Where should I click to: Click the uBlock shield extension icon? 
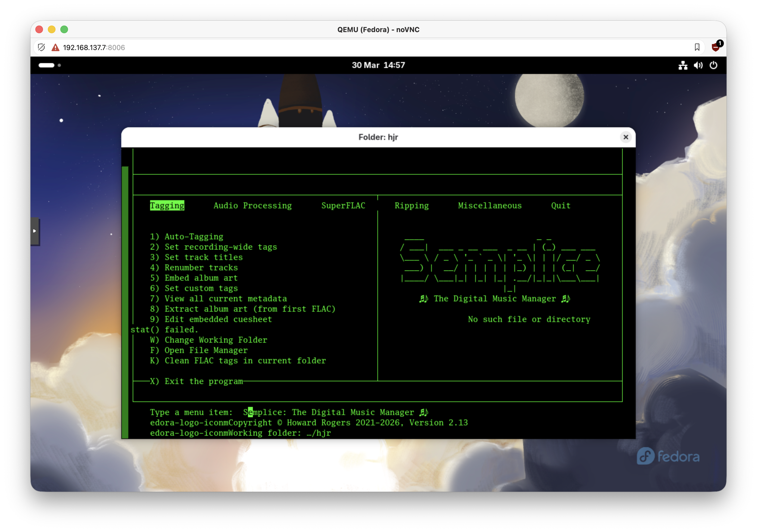(x=715, y=47)
